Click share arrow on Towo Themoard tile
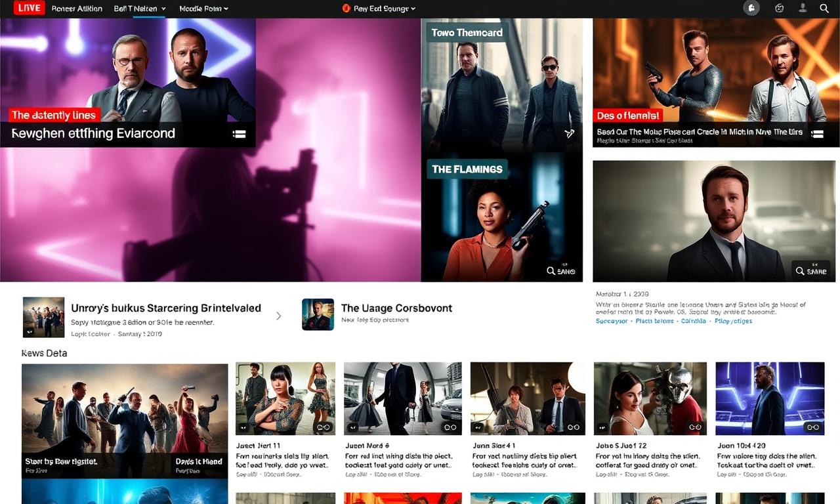This screenshot has height=504, width=840. pyautogui.click(x=568, y=134)
